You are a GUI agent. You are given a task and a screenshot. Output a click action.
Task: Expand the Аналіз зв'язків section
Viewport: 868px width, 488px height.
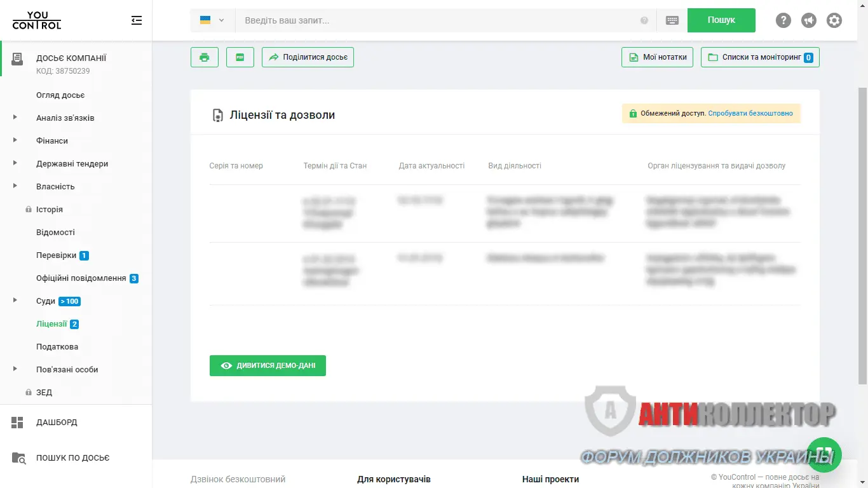(x=15, y=118)
